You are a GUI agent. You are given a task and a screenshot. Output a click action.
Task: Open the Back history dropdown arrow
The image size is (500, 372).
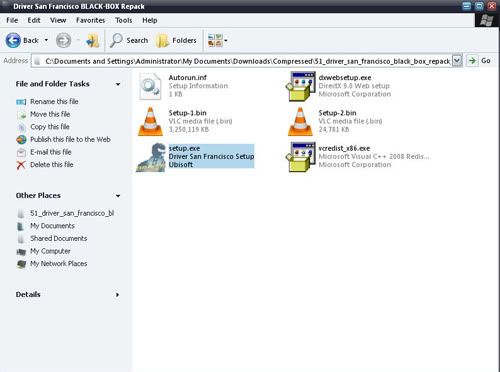[46, 40]
